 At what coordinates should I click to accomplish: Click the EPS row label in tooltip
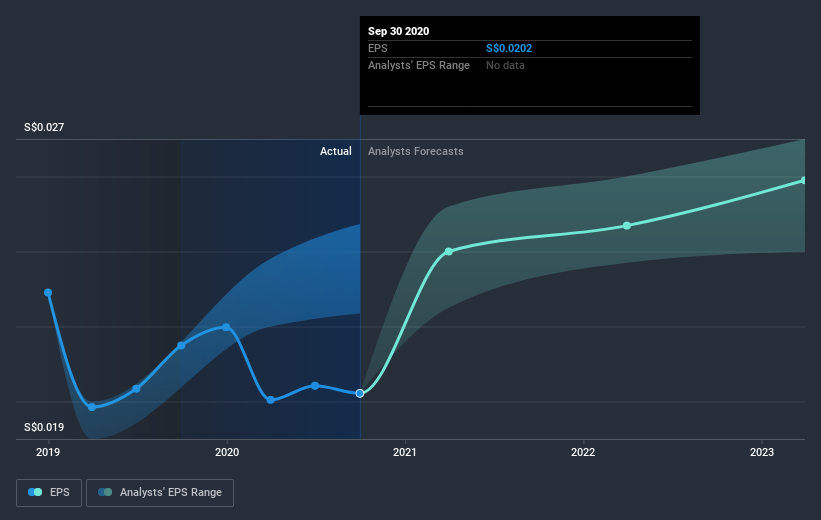pyautogui.click(x=378, y=48)
